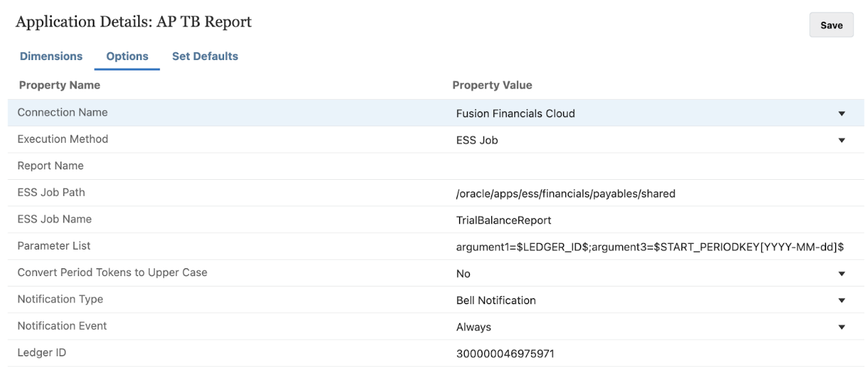868x368 pixels.
Task: Click the Parameter List argument field
Action: pyautogui.click(x=650, y=247)
